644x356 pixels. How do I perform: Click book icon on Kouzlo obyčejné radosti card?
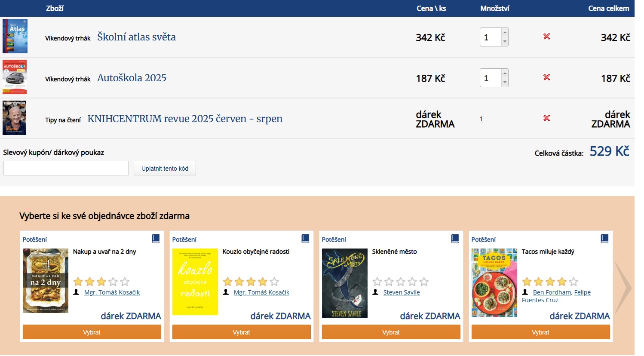pyautogui.click(x=305, y=239)
